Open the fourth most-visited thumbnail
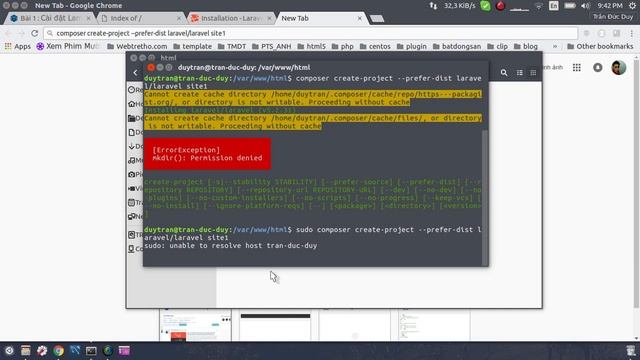The height and width of the screenshot is (360, 640). (434, 325)
